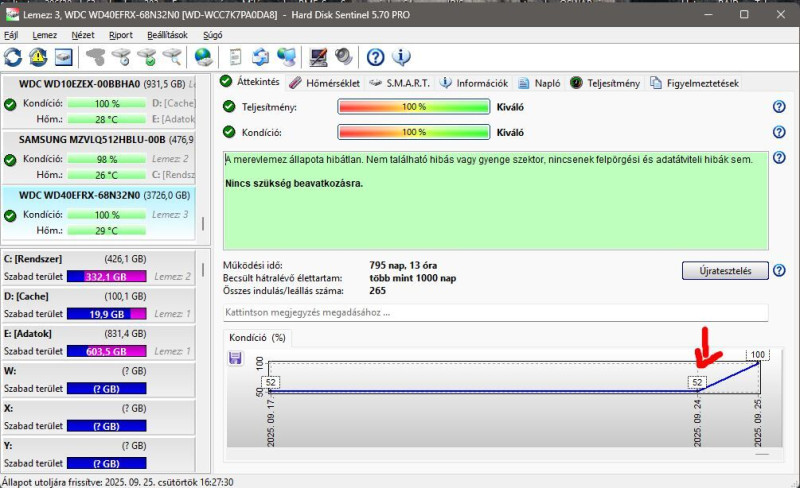Click the blue info bubble toolbar icon

401,57
